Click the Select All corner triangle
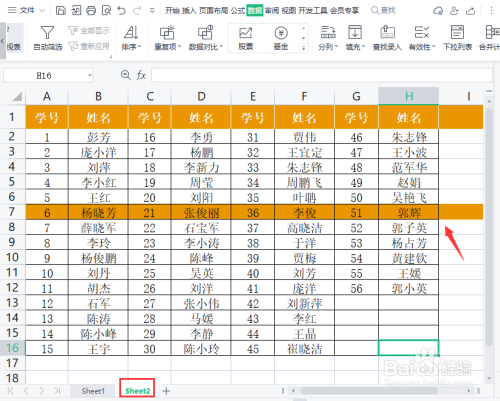 17,96
